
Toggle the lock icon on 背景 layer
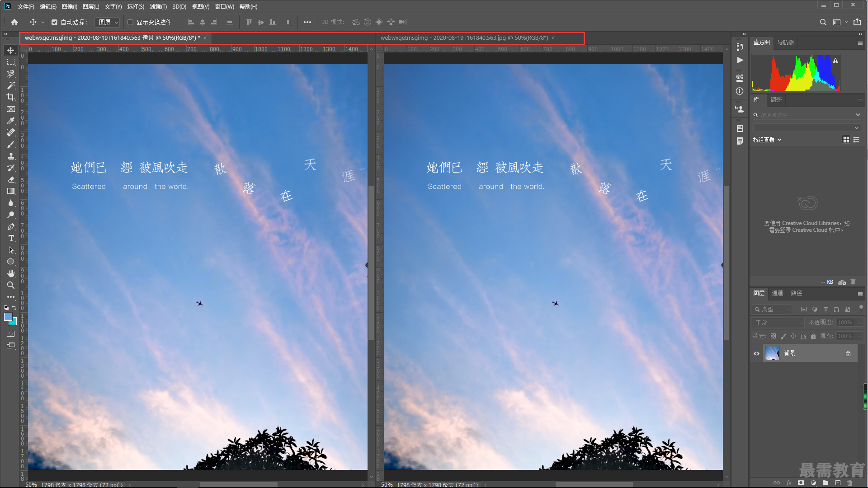coord(848,353)
